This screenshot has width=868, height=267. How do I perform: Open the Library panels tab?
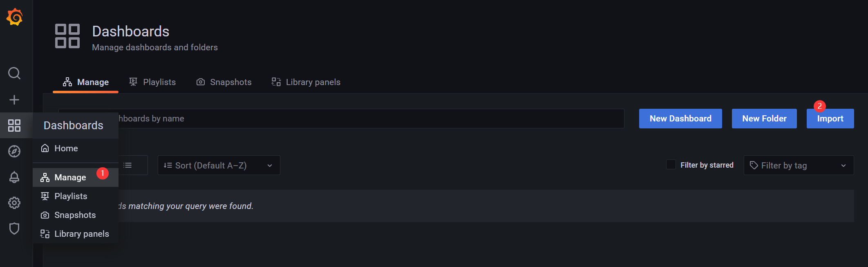pos(306,82)
